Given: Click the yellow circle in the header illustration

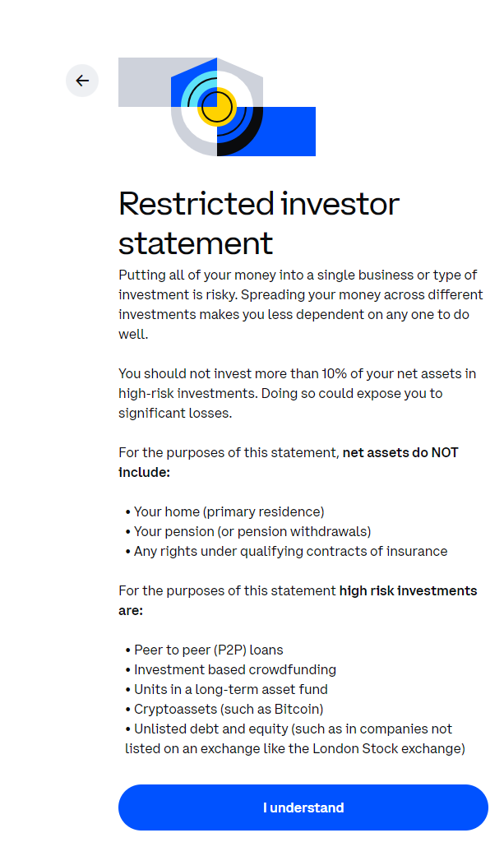Looking at the screenshot, I should (x=217, y=106).
